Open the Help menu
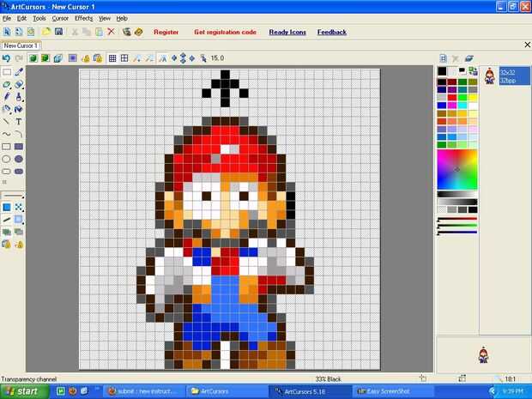The width and height of the screenshot is (532, 399). point(122,18)
